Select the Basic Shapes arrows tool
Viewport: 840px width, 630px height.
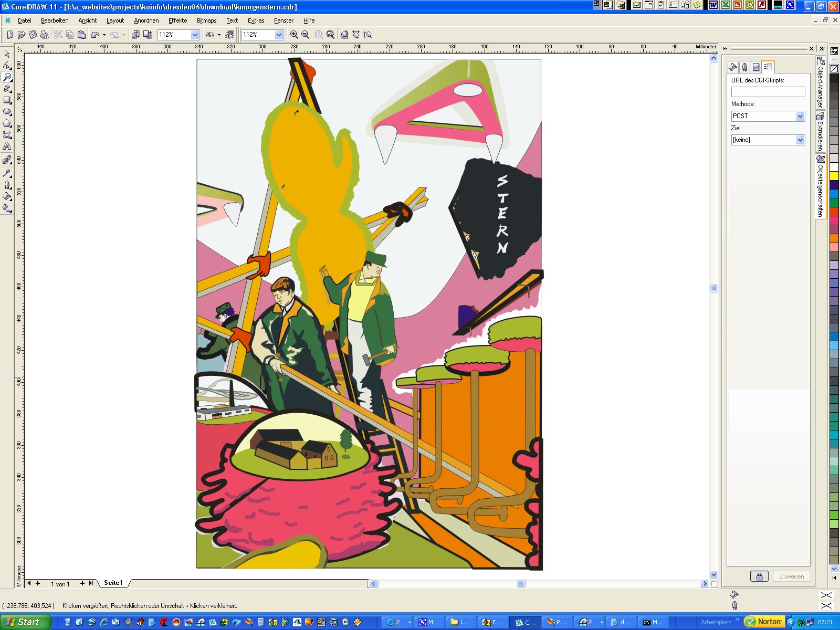[7, 134]
